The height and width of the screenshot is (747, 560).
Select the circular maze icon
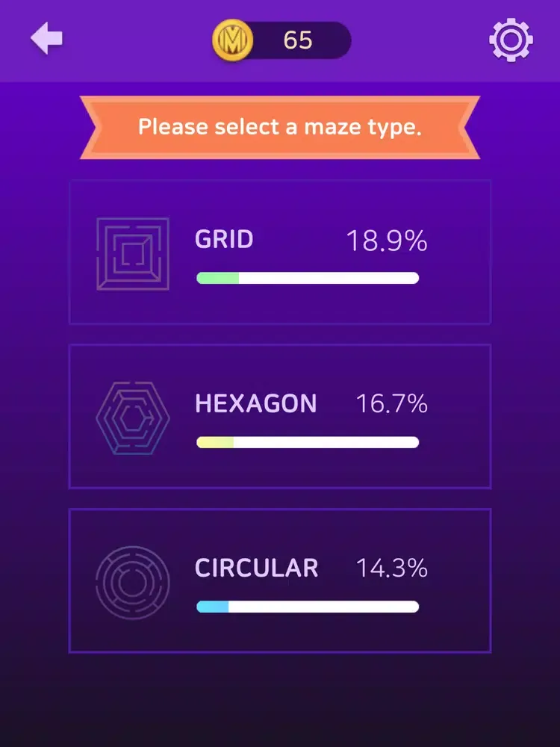[x=133, y=583]
